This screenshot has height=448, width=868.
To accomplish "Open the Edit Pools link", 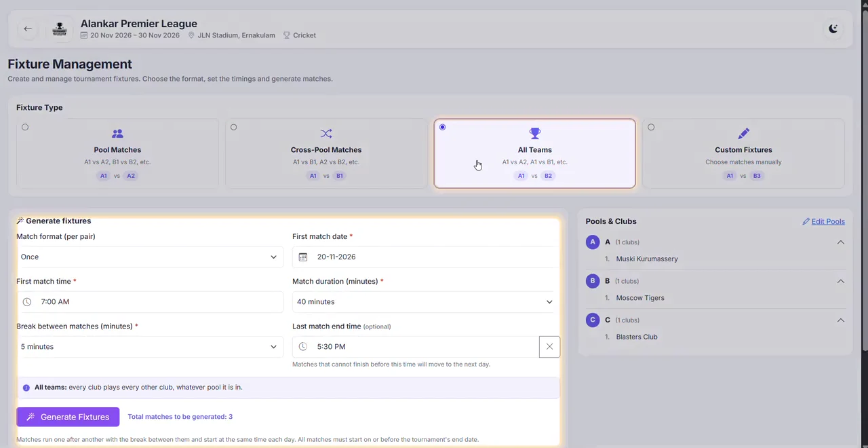I will pyautogui.click(x=823, y=221).
